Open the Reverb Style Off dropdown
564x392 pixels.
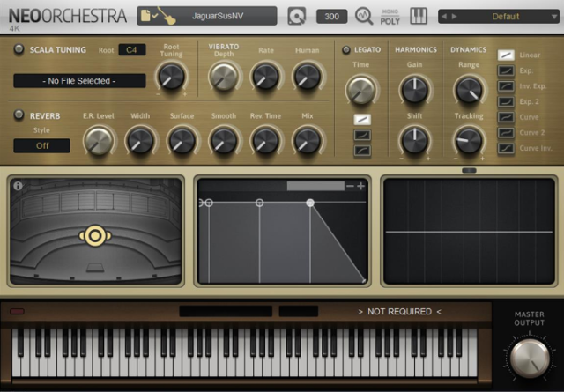point(42,145)
